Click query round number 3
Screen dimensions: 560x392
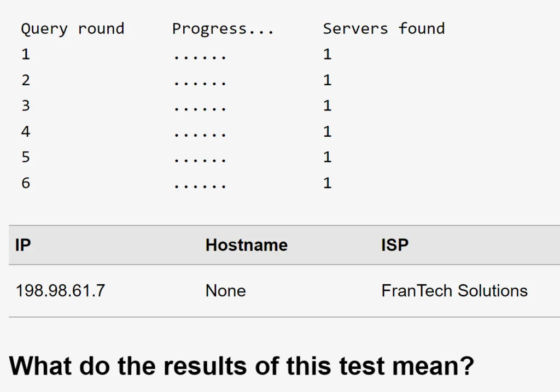point(25,106)
